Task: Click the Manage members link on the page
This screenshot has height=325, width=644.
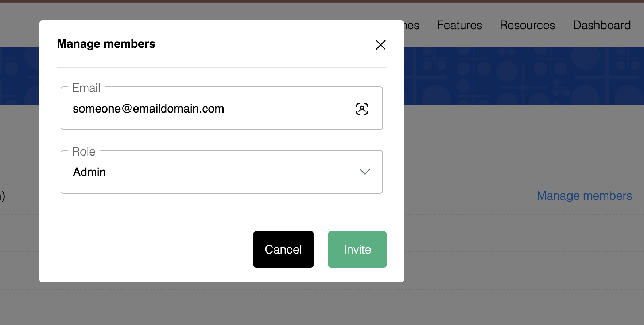Action: point(584,196)
